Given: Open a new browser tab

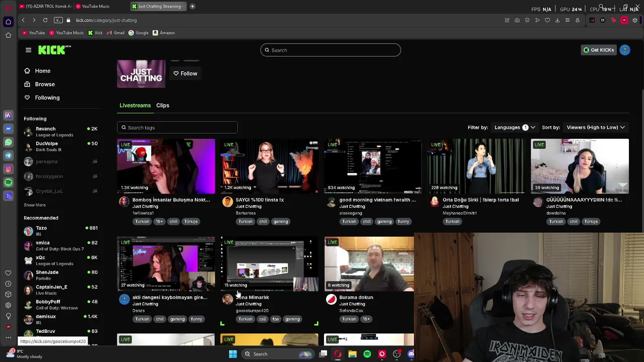Looking at the screenshot, I should click(x=192, y=7).
